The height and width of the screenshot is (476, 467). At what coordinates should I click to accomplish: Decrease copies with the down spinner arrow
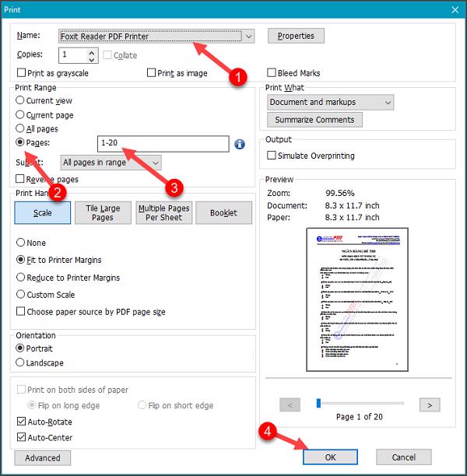coord(92,59)
